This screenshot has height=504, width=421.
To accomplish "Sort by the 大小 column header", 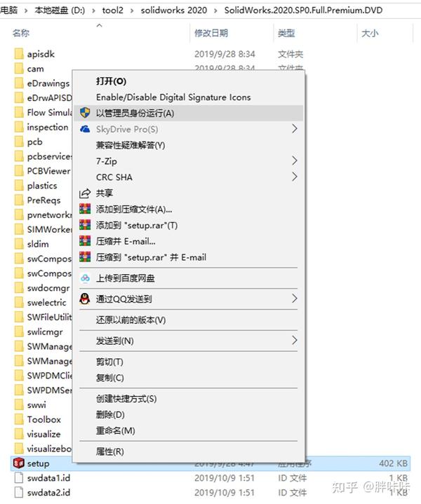I will pos(370,33).
